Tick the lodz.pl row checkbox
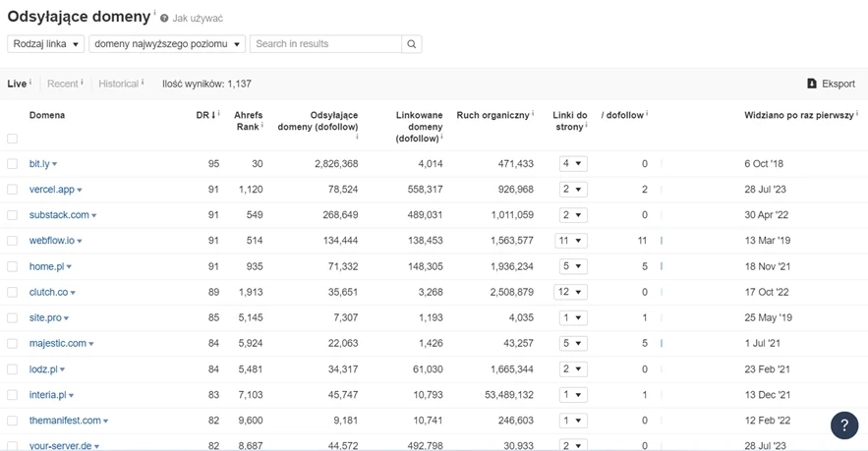Viewport: 868px width, 451px height. 12,369
